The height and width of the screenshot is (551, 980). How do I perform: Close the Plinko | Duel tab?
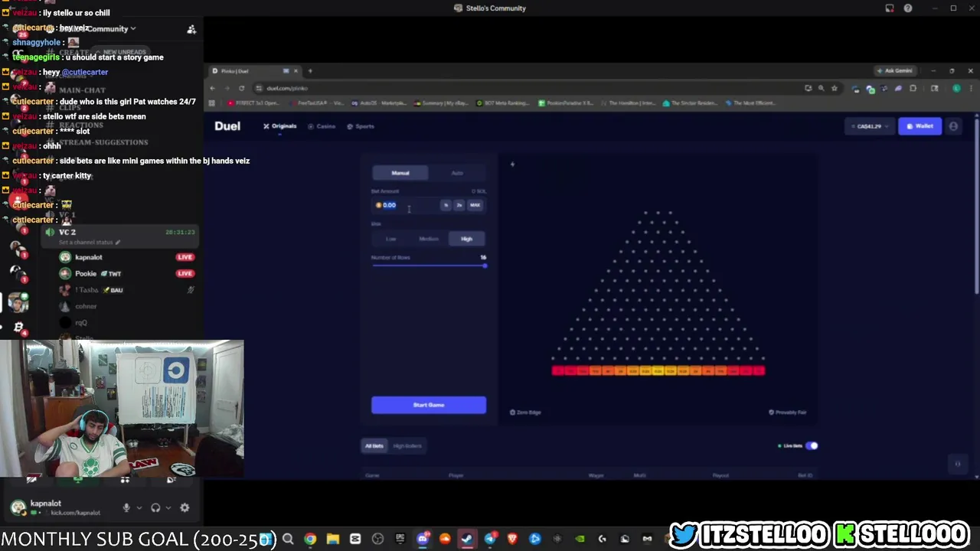[x=296, y=71]
